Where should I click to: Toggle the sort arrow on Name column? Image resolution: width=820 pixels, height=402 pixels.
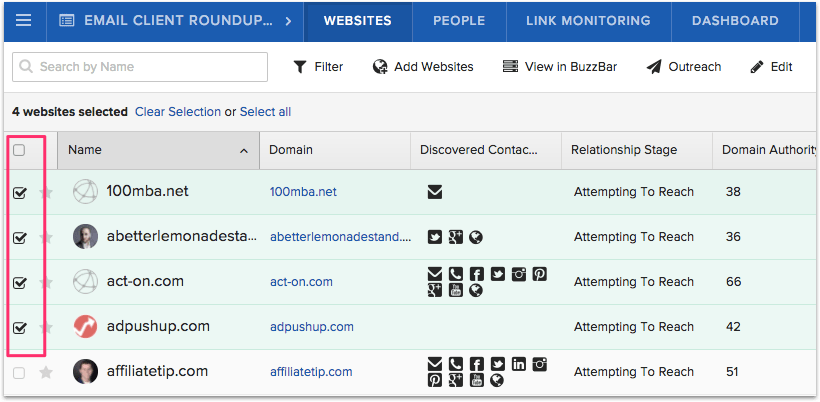[244, 151]
